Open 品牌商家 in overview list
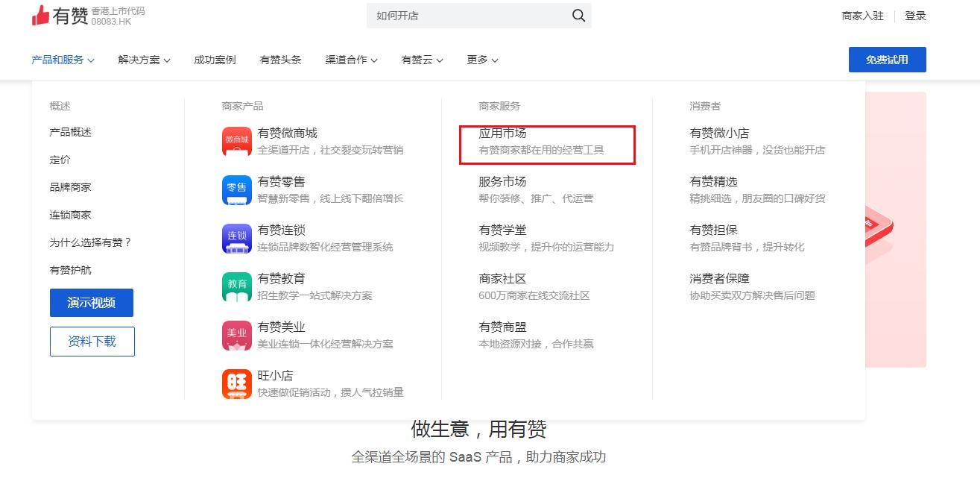The height and width of the screenshot is (487, 980). pos(71,187)
